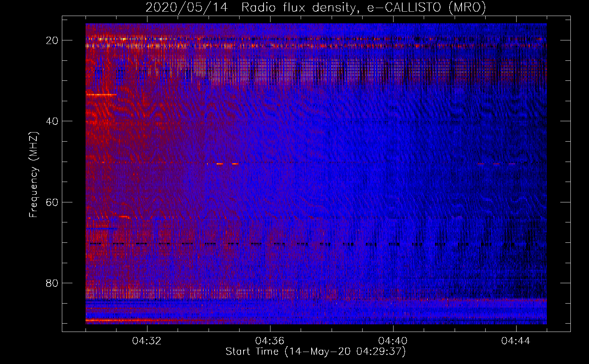
Task: Click the 04:36 time tick label
Action: [x=270, y=341]
